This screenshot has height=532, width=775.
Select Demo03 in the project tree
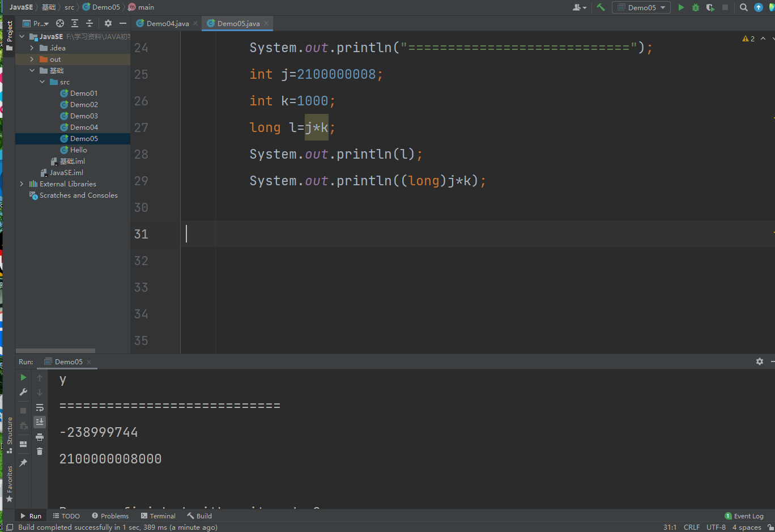coord(84,116)
